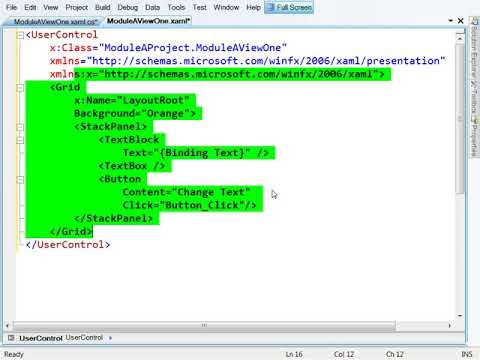Switch to the ModuleAViewOne.xaml.cs tab
The image size is (480, 360).
pos(55,22)
